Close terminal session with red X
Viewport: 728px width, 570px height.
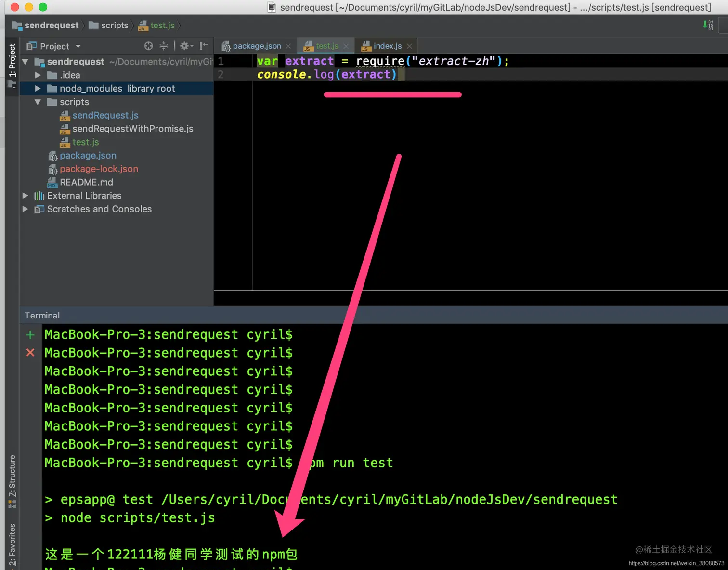click(30, 353)
